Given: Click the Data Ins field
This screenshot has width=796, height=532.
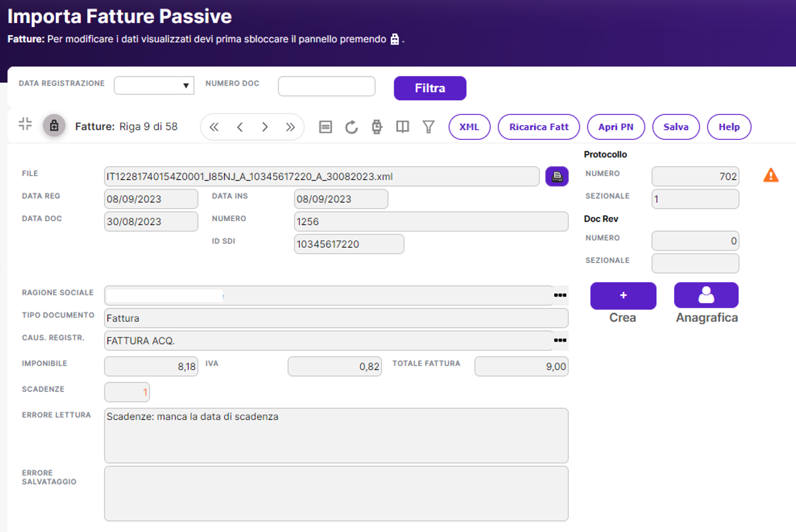Looking at the screenshot, I should tap(341, 199).
